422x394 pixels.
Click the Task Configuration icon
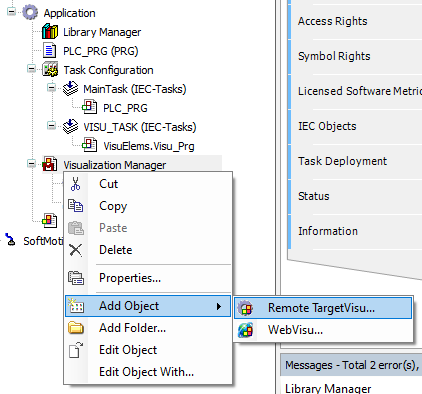click(50, 70)
